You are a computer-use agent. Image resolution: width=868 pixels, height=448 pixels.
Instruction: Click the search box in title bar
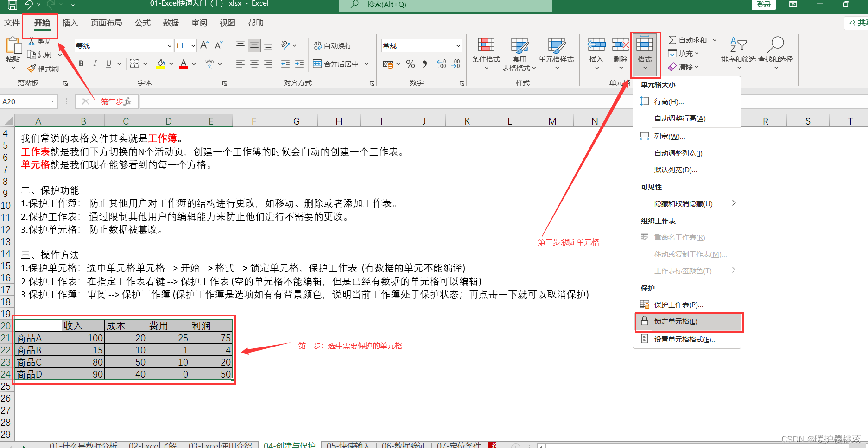tap(446, 5)
